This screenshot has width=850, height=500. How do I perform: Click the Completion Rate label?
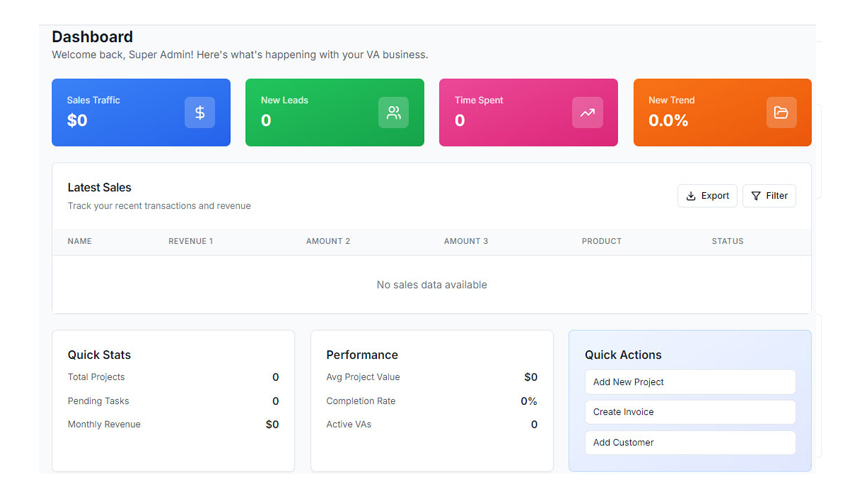click(360, 401)
